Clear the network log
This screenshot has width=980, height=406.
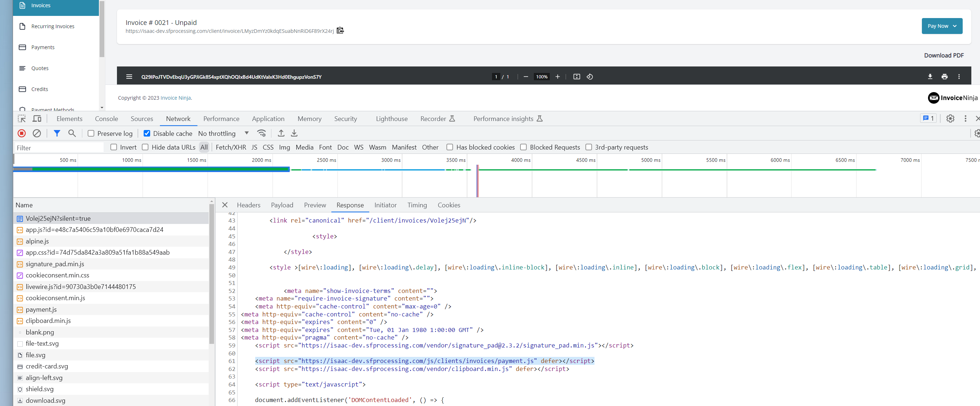[36, 133]
